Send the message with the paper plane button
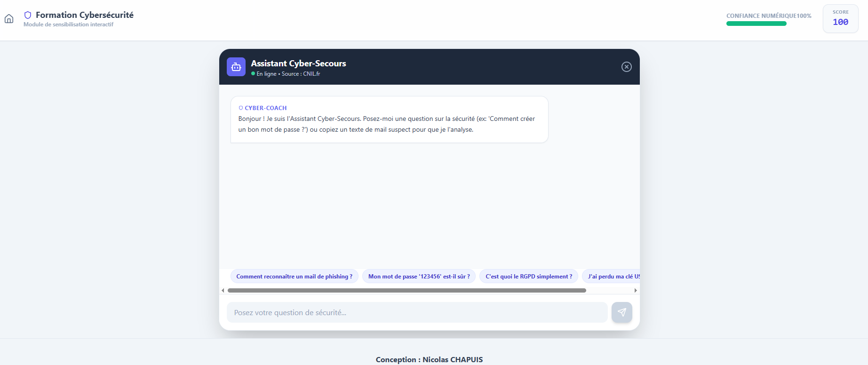868x365 pixels. click(622, 312)
